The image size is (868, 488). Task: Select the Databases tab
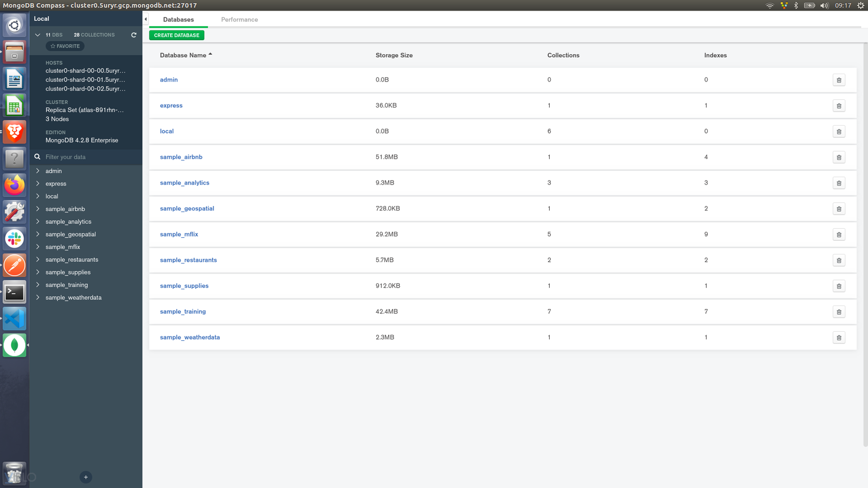pyautogui.click(x=178, y=19)
